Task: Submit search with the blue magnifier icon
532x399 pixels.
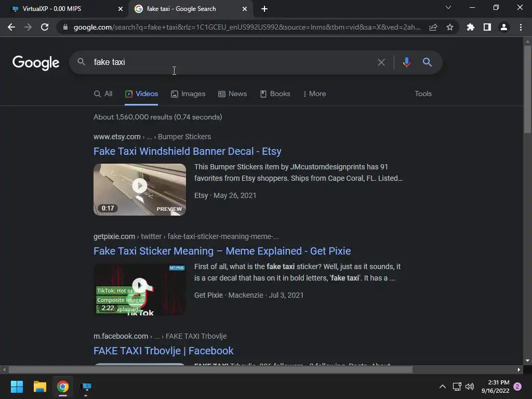Action: click(427, 62)
